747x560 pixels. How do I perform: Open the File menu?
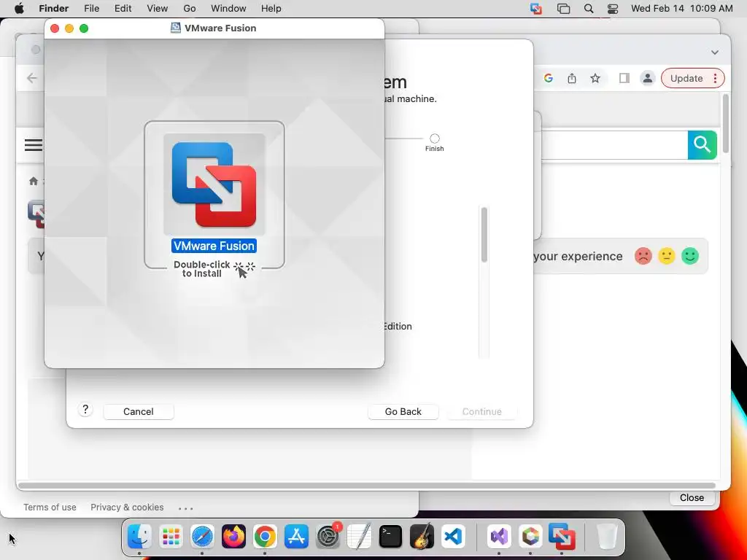91,9
